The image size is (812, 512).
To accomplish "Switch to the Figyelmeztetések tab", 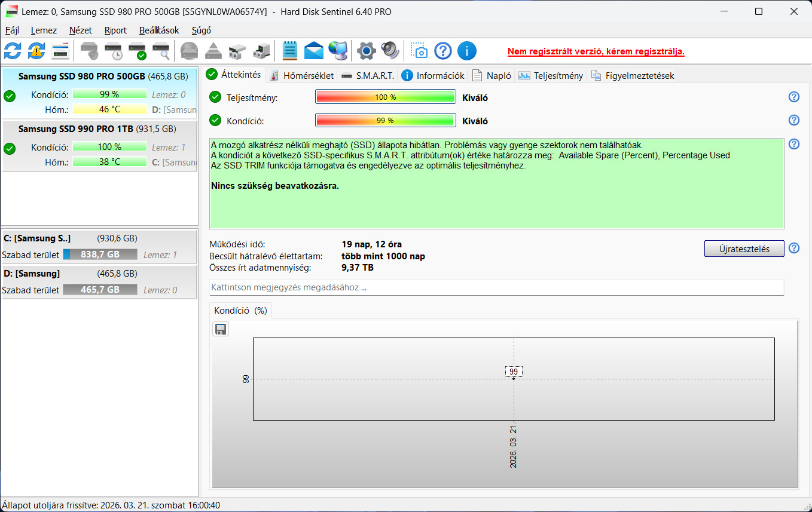I will [633, 75].
